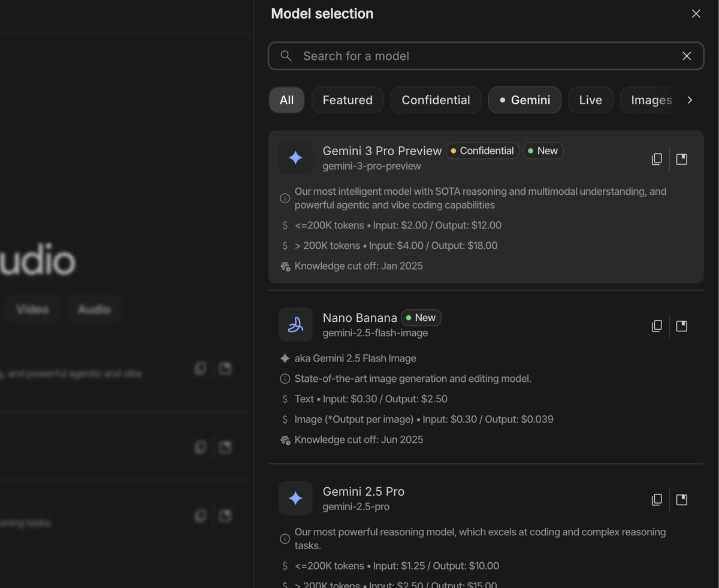This screenshot has height=588, width=719.
Task: Click the blurred Video chip in background page
Action: (x=33, y=309)
